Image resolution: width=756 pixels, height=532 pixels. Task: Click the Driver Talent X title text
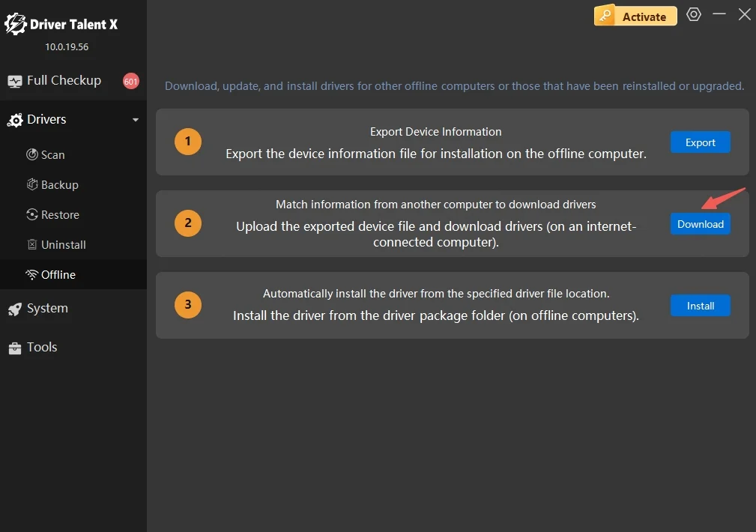pyautogui.click(x=73, y=24)
